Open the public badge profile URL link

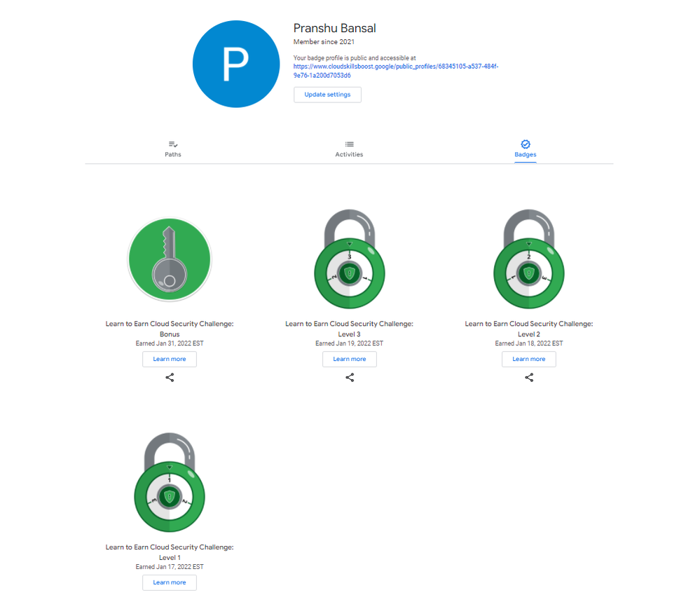395,71
